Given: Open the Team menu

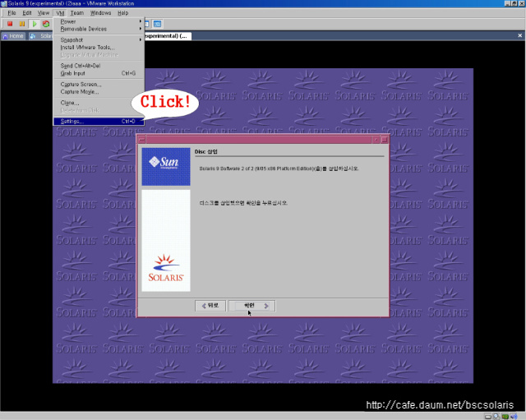Looking at the screenshot, I should (x=76, y=13).
